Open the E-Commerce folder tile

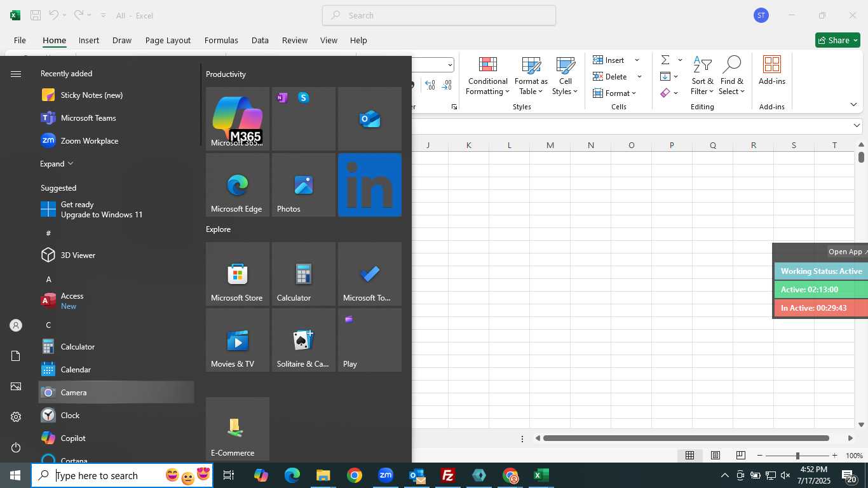(x=238, y=429)
